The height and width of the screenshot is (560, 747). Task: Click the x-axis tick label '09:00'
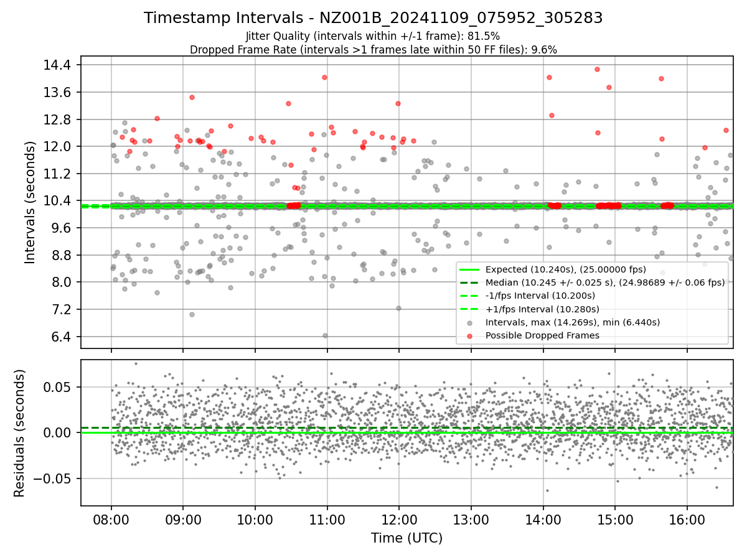184,520
